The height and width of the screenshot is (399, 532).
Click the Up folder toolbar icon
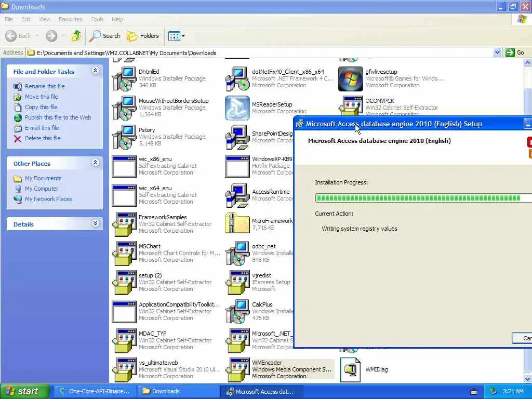[76, 36]
